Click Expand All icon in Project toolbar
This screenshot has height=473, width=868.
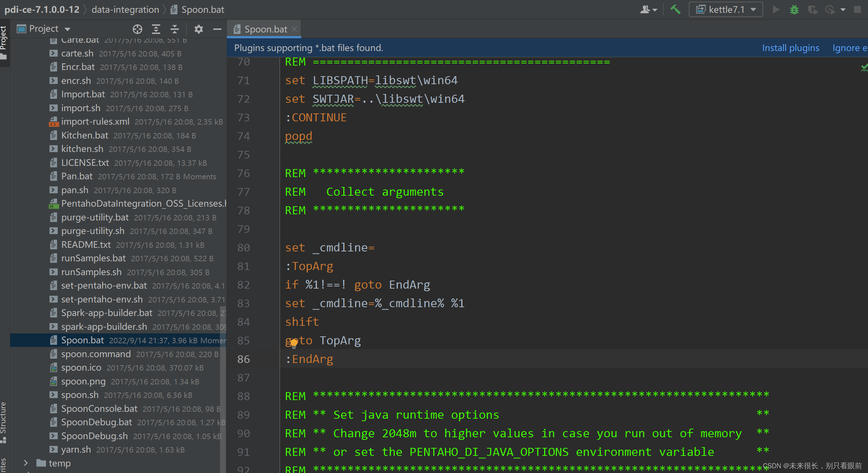[x=156, y=29]
